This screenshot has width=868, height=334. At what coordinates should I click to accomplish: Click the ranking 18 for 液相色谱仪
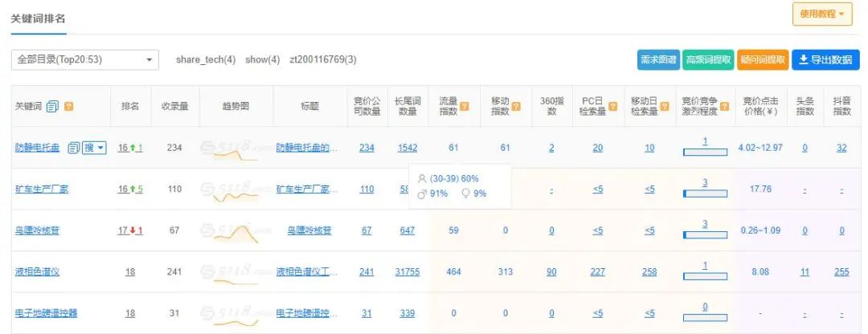click(130, 272)
